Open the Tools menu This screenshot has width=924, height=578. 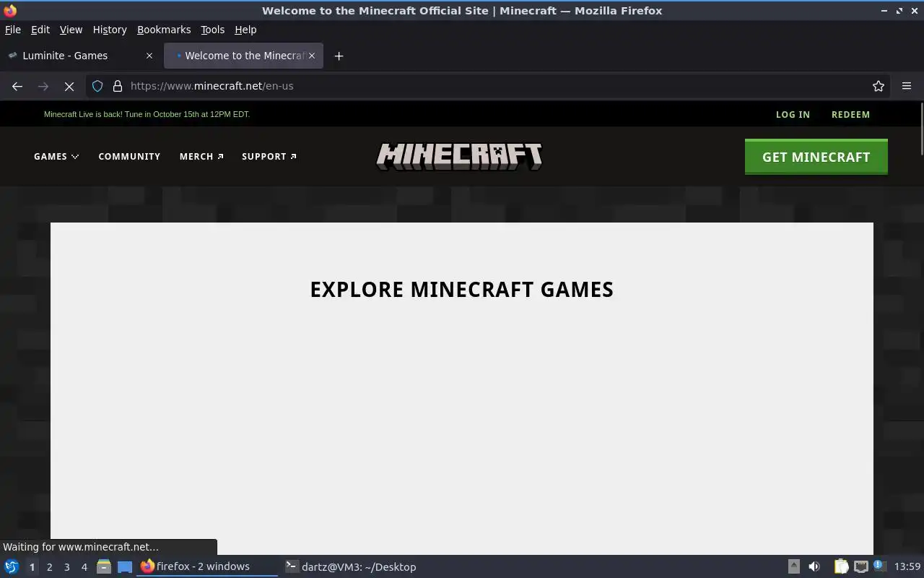coord(212,30)
